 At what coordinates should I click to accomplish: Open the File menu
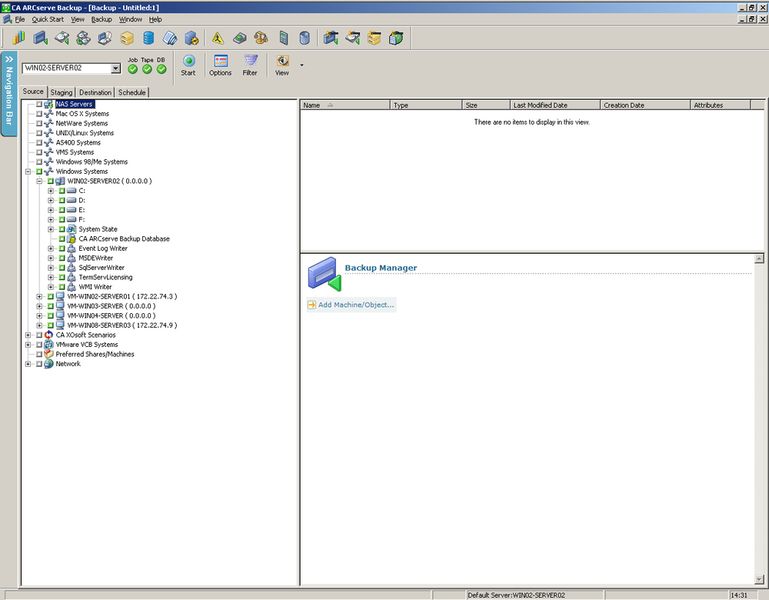[x=20, y=19]
